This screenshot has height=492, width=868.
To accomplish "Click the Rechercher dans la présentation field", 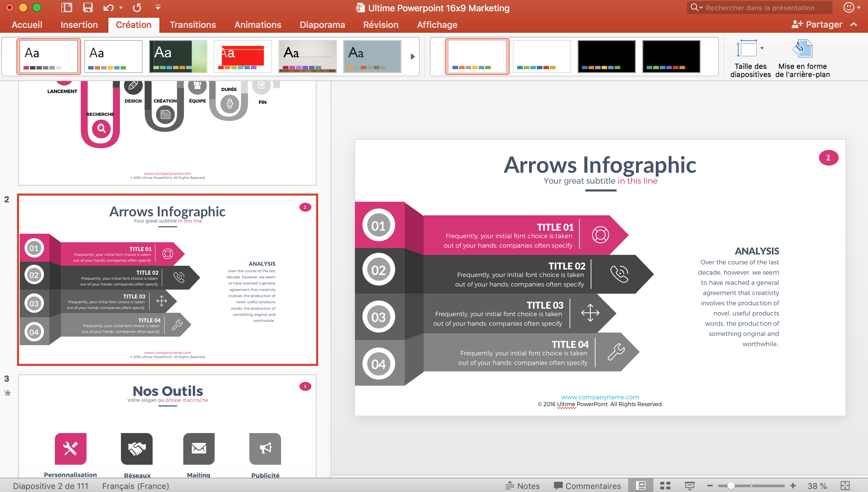I will click(760, 7).
